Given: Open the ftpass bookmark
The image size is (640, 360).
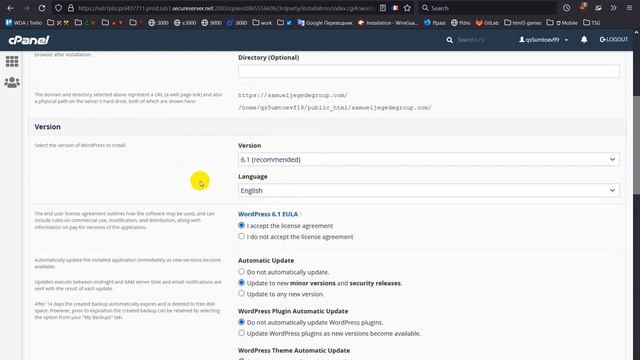Looking at the screenshot, I should point(435,23).
